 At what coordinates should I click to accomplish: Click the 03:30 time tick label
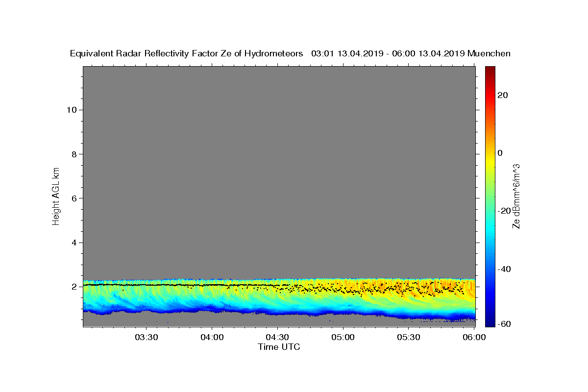[x=146, y=337]
